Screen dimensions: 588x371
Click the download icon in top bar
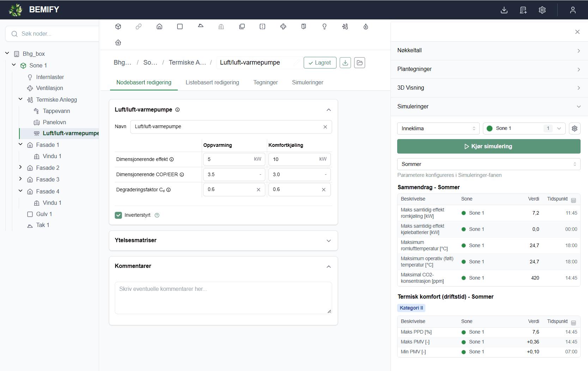[x=504, y=10]
